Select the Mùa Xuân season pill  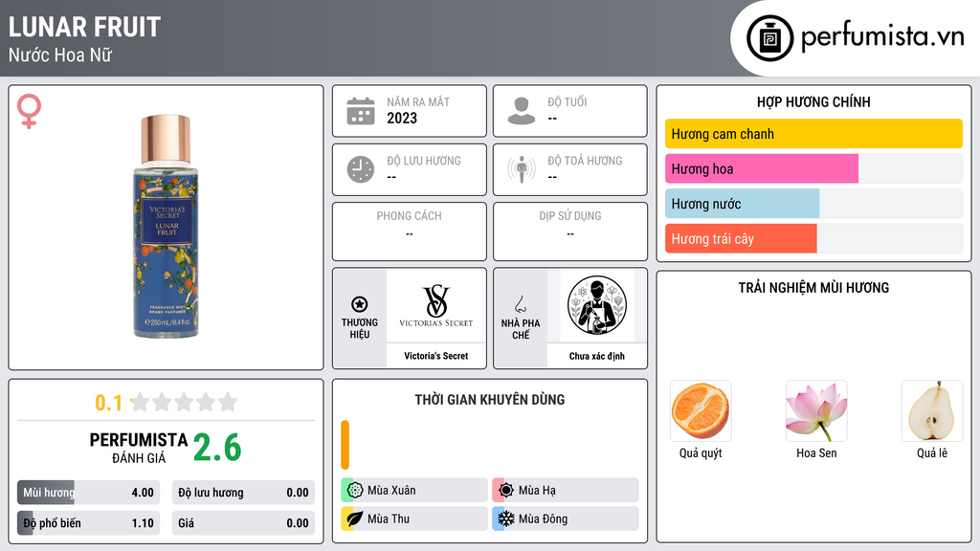click(x=414, y=491)
